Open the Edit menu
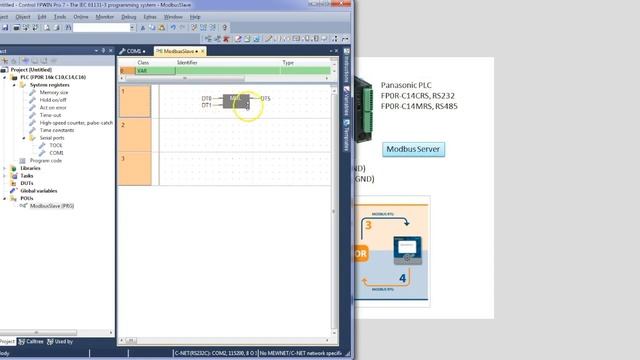The image size is (640, 360). point(42,17)
